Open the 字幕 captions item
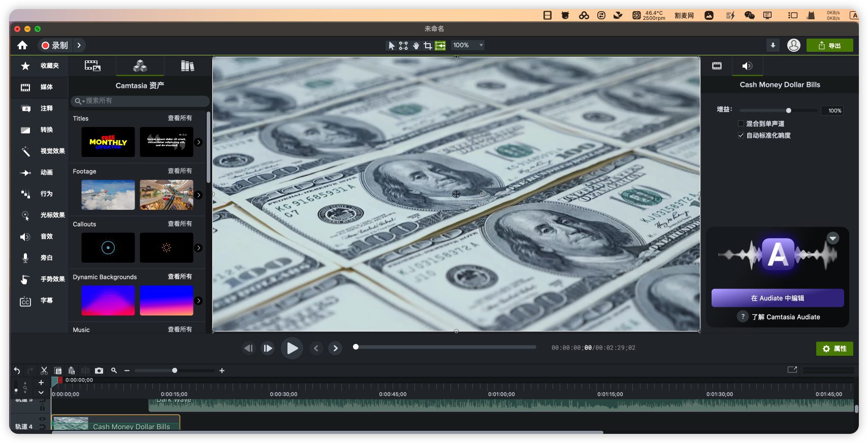Viewport: 868px width, 443px height. coord(40,300)
